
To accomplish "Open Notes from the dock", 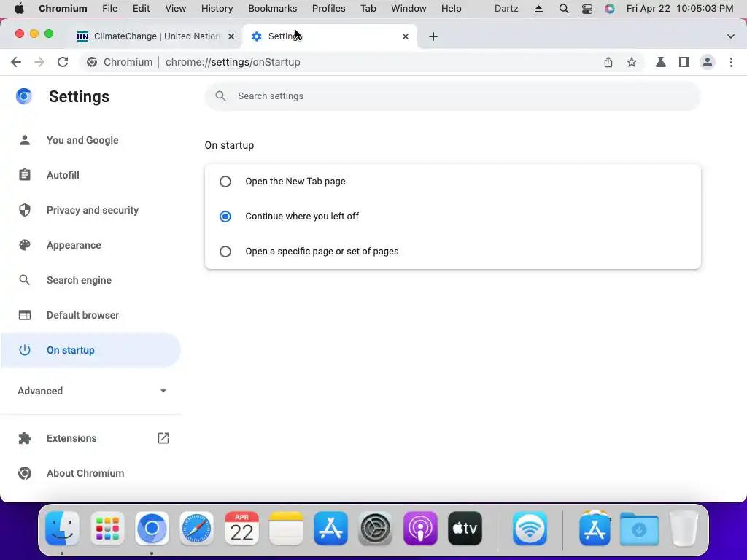I will (286, 529).
